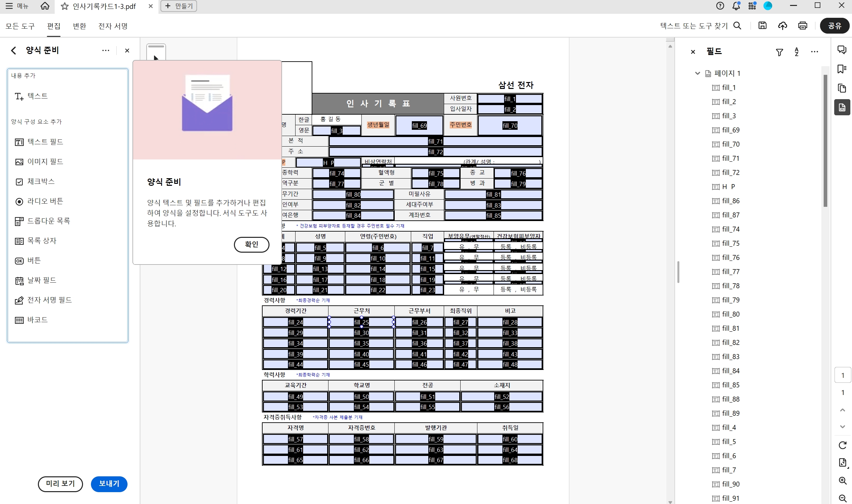Click the cloud upload icon
This screenshot has height=504, width=852.
(x=782, y=25)
